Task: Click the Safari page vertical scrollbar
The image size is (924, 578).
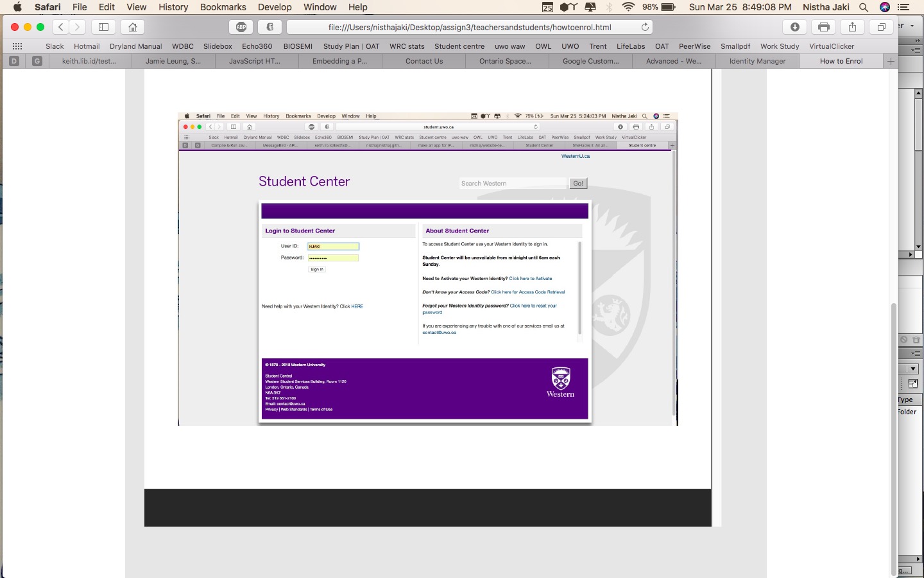Action: point(893,439)
